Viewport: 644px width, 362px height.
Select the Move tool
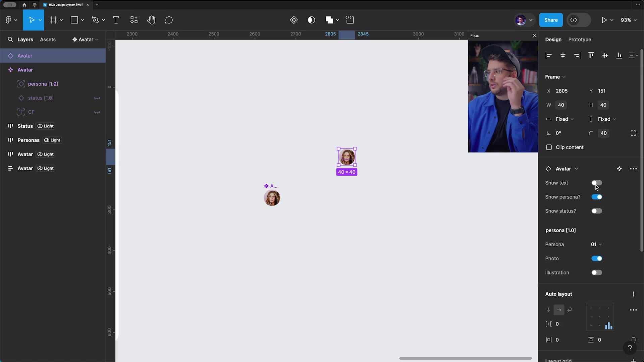(32, 20)
